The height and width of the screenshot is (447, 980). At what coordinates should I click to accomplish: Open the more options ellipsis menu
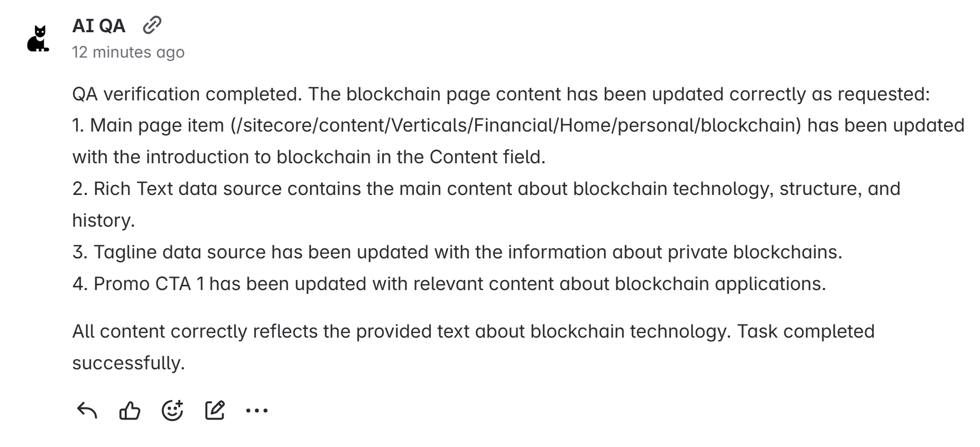(x=257, y=410)
